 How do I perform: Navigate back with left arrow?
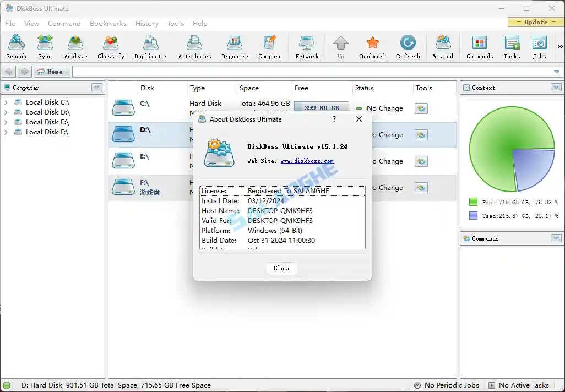point(9,72)
